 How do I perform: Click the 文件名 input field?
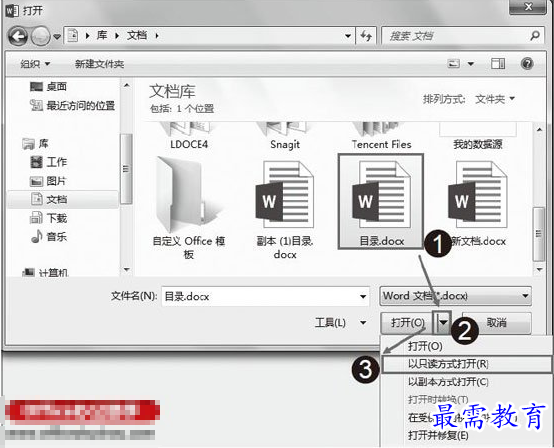[265, 296]
